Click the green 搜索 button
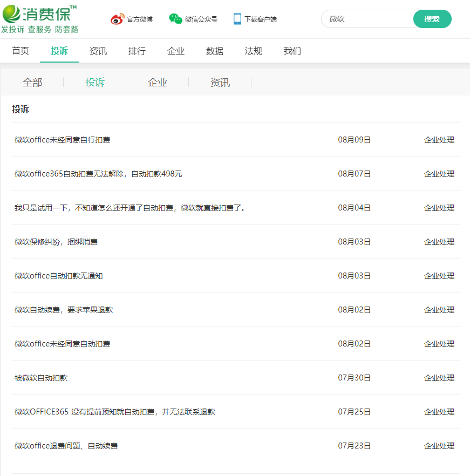The height and width of the screenshot is (476, 470). tap(432, 19)
